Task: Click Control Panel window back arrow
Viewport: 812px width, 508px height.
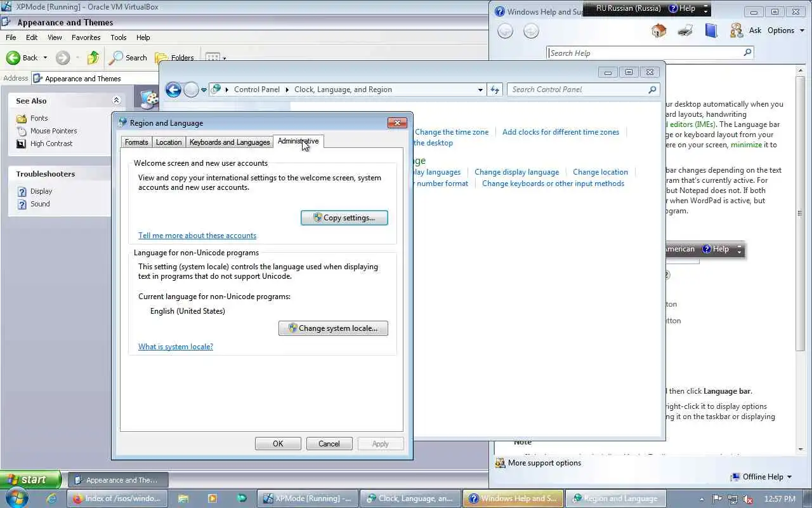Action: pyautogui.click(x=173, y=90)
